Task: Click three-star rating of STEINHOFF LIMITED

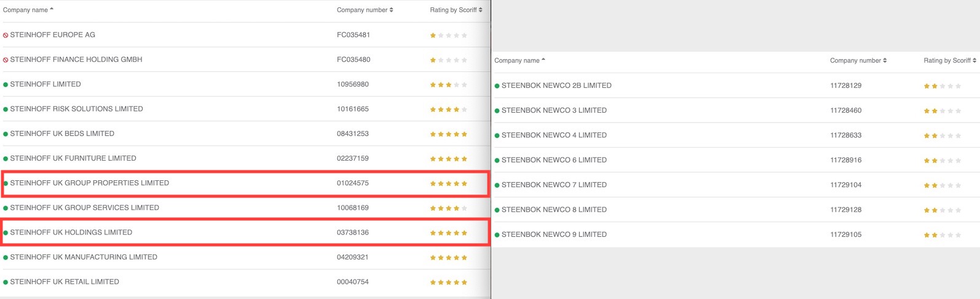Action: 448,85
